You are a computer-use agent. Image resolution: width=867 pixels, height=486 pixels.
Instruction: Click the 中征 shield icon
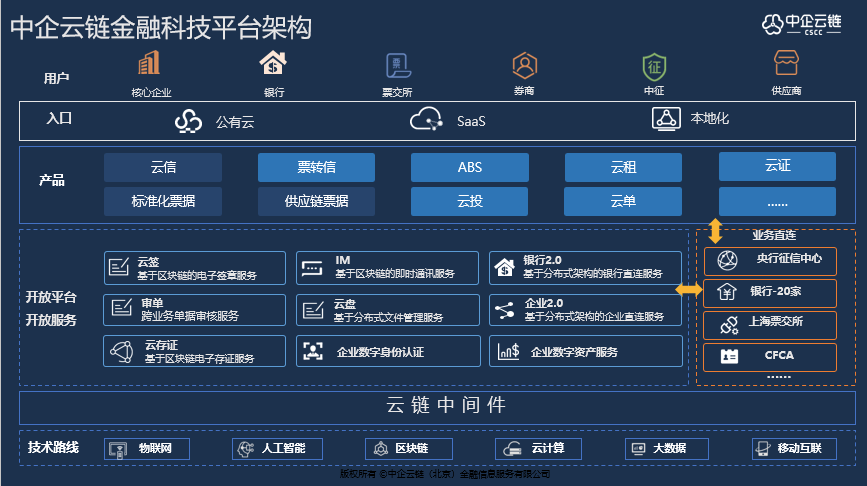click(x=654, y=67)
